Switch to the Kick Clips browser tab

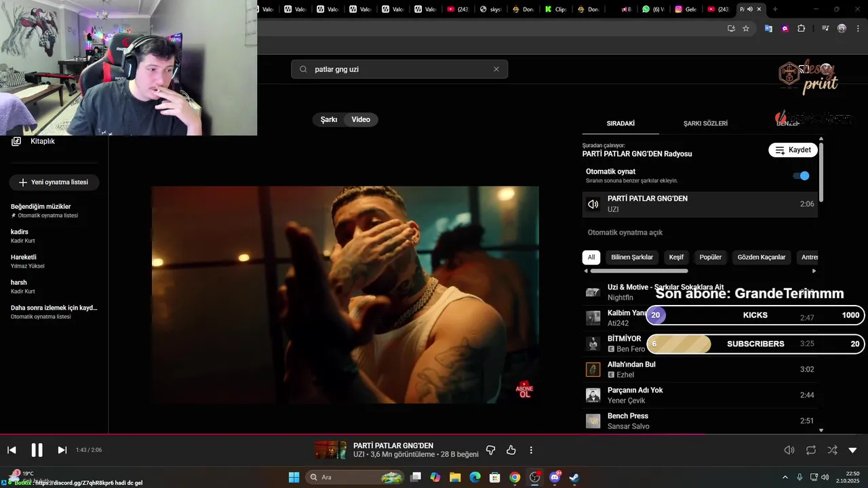555,9
